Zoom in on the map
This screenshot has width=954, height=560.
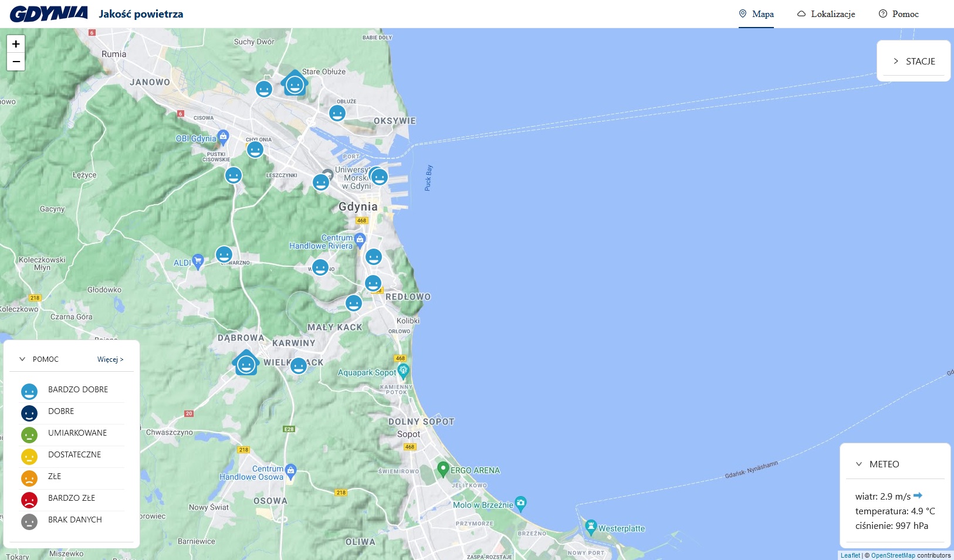[x=16, y=44]
